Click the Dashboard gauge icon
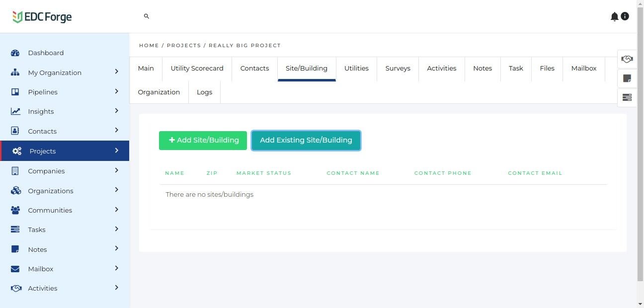Image resolution: width=644 pixels, height=308 pixels. click(15, 53)
